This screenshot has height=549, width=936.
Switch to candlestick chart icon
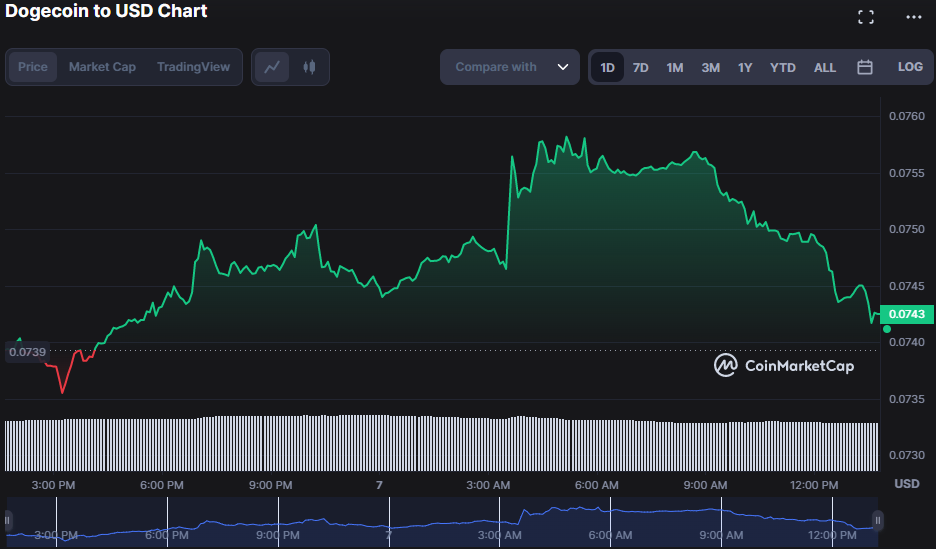(309, 67)
